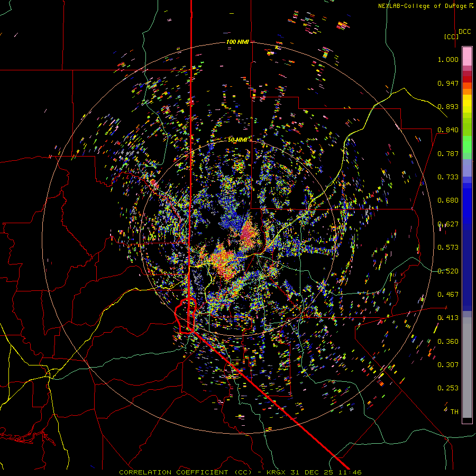Select the 0.893 legend value
Screen dimensions: 476x476
click(448, 106)
